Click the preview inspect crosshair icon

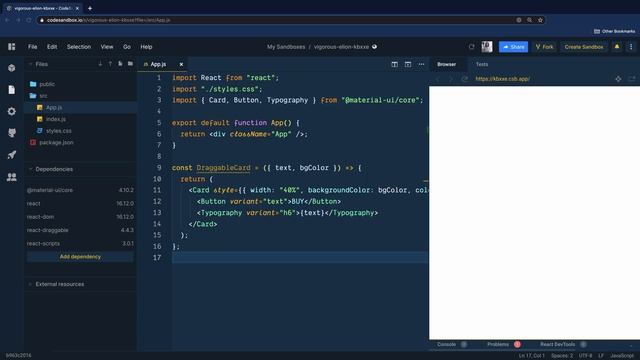[618, 79]
